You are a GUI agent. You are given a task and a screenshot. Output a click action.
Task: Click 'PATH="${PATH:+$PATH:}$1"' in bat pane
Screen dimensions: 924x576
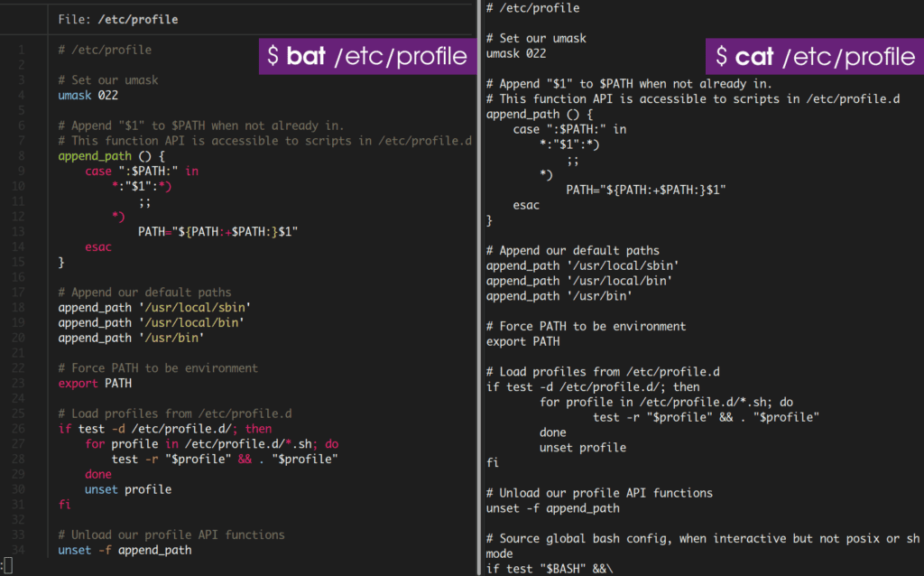pos(218,232)
